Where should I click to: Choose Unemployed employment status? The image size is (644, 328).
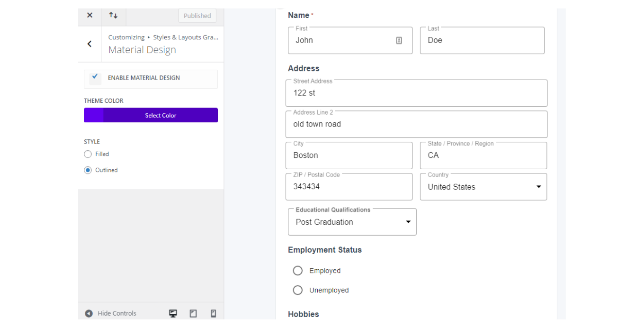coord(298,290)
